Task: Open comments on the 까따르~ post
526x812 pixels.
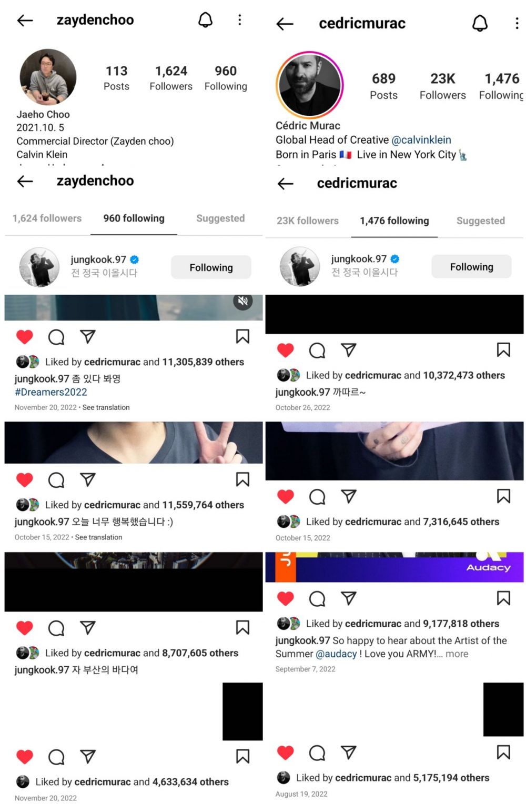Action: click(x=317, y=350)
